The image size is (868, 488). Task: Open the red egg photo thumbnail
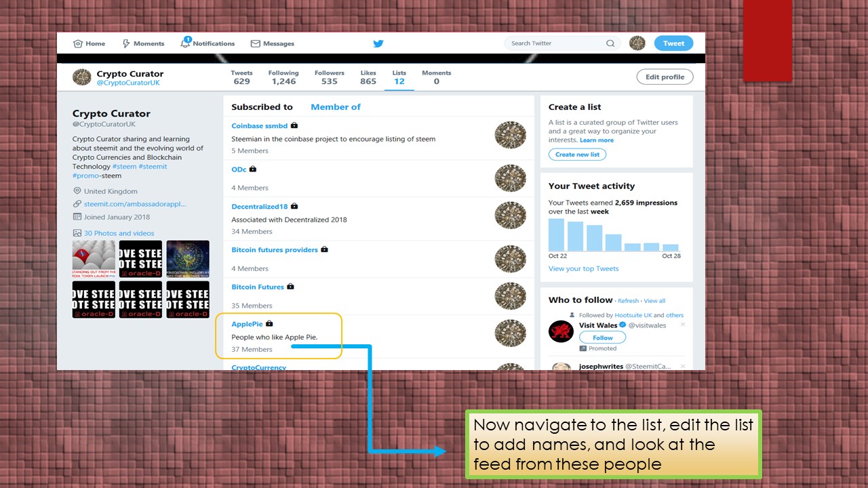point(94,259)
